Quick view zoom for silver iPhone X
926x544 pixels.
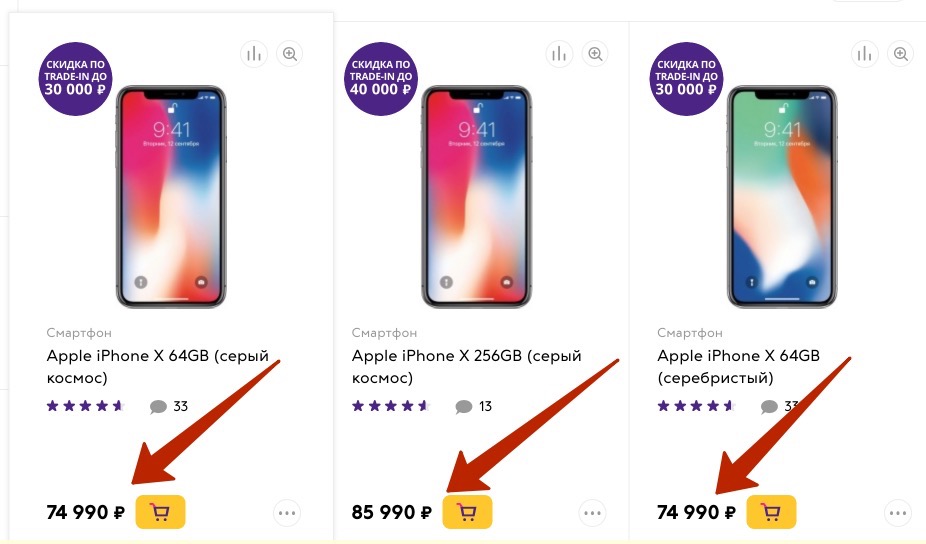coord(902,54)
